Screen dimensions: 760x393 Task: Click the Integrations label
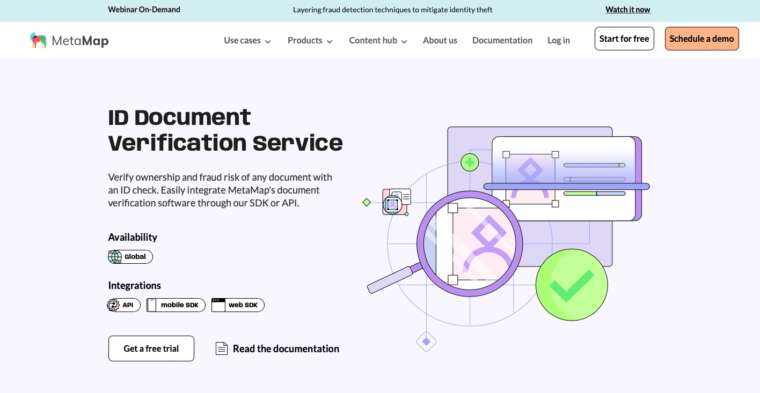coord(134,285)
